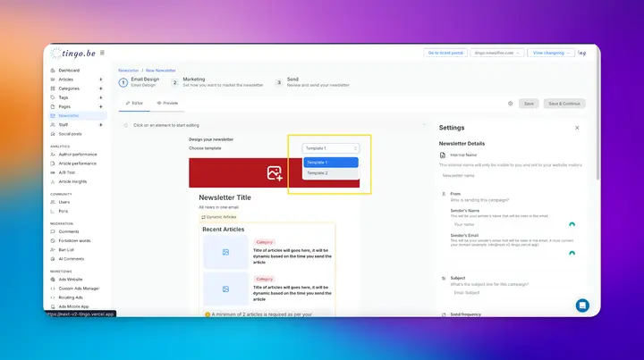This screenshot has width=644, height=360.
Task: Click the add-image icon in red banner
Action: point(275,173)
